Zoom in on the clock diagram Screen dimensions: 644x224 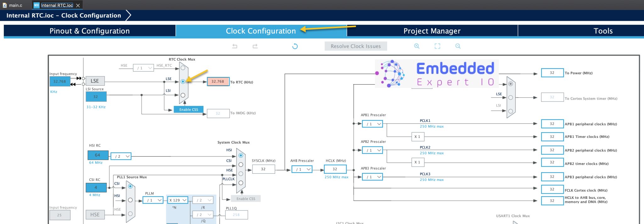click(417, 46)
